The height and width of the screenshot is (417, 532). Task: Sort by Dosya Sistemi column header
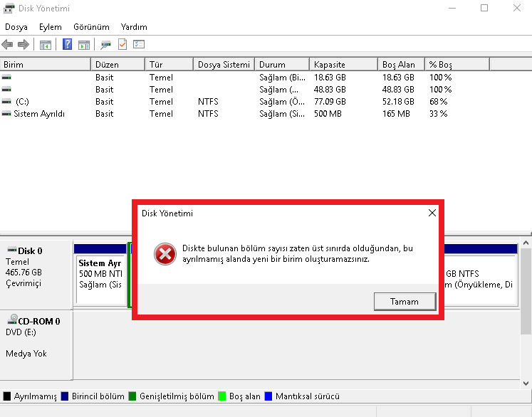click(x=224, y=65)
